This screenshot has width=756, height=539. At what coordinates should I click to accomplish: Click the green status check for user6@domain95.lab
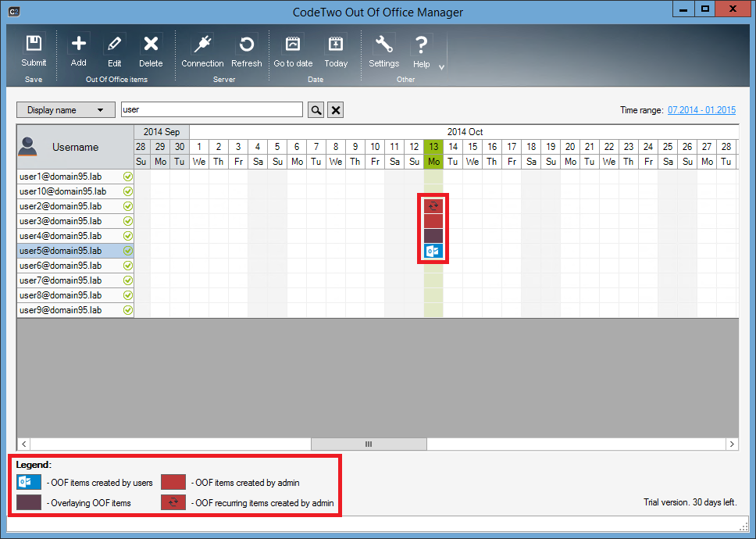tap(128, 266)
